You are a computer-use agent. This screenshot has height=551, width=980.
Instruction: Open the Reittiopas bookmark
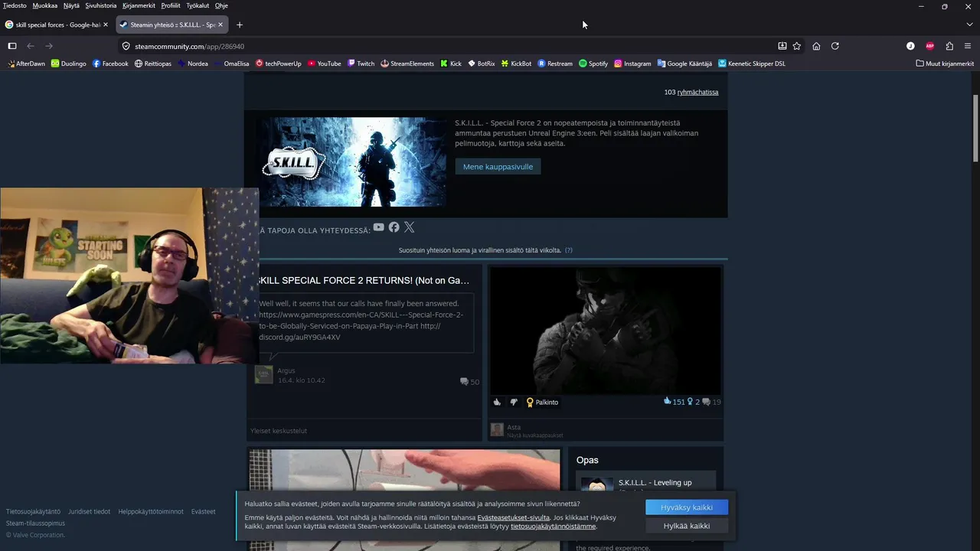click(x=153, y=64)
